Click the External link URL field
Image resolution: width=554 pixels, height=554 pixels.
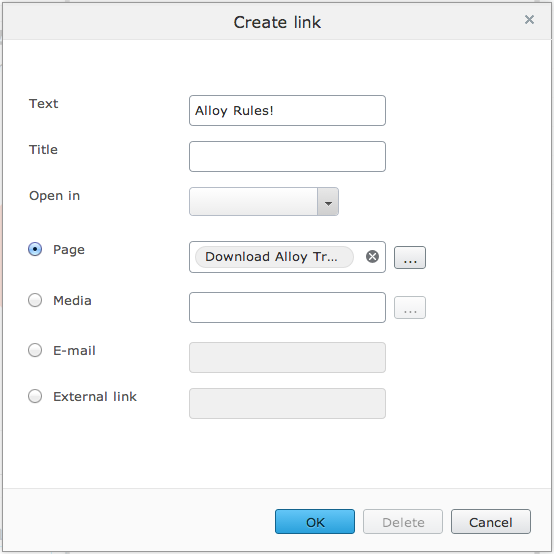[x=287, y=403]
